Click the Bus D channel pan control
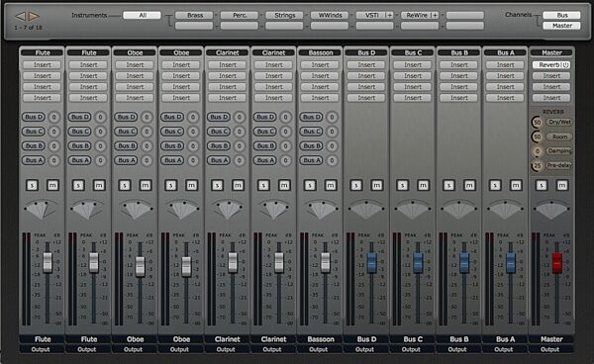The height and width of the screenshot is (364, 594). click(366, 210)
